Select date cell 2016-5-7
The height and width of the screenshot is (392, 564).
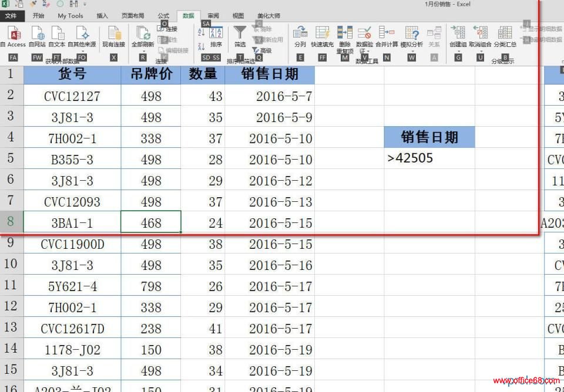[x=270, y=96]
